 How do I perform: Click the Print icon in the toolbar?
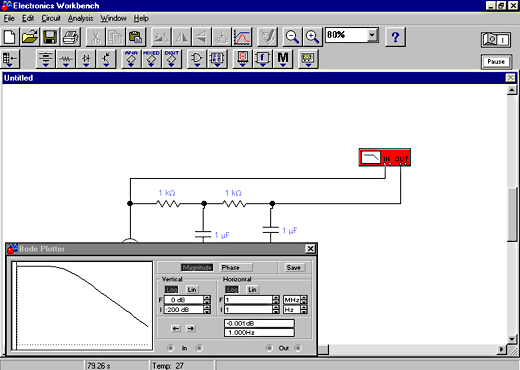[71, 37]
